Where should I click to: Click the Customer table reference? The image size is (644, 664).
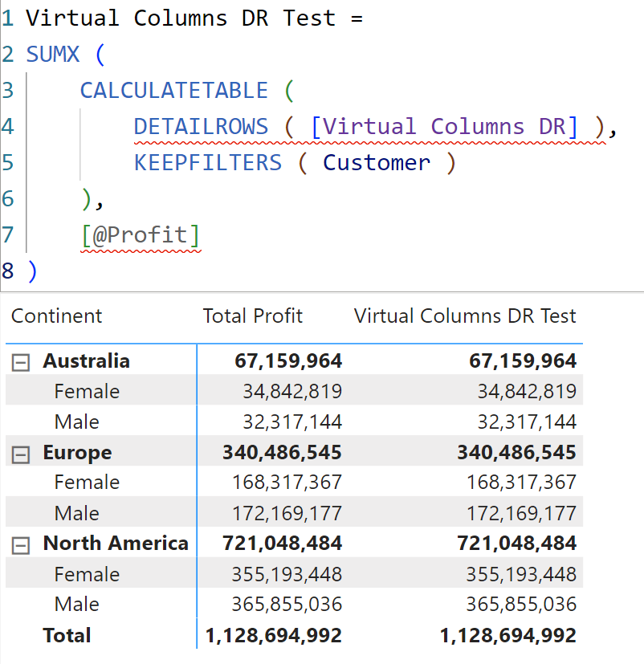tap(377, 162)
